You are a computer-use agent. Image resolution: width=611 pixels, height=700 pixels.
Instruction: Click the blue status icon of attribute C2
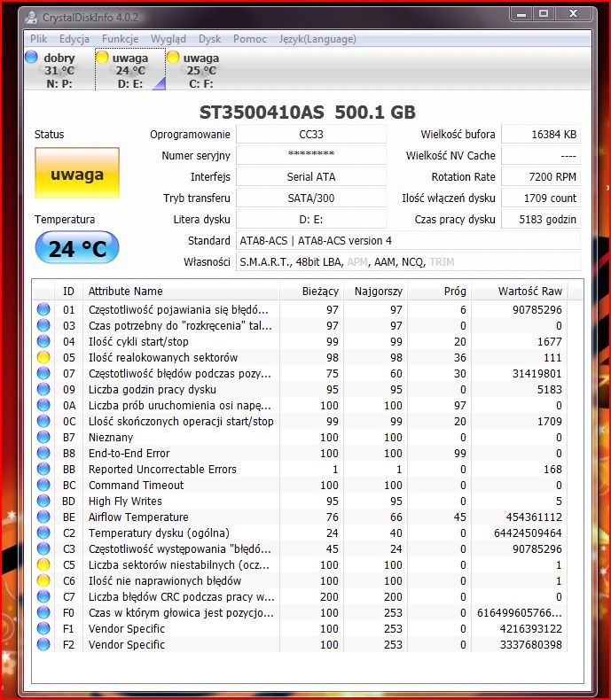pos(43,533)
